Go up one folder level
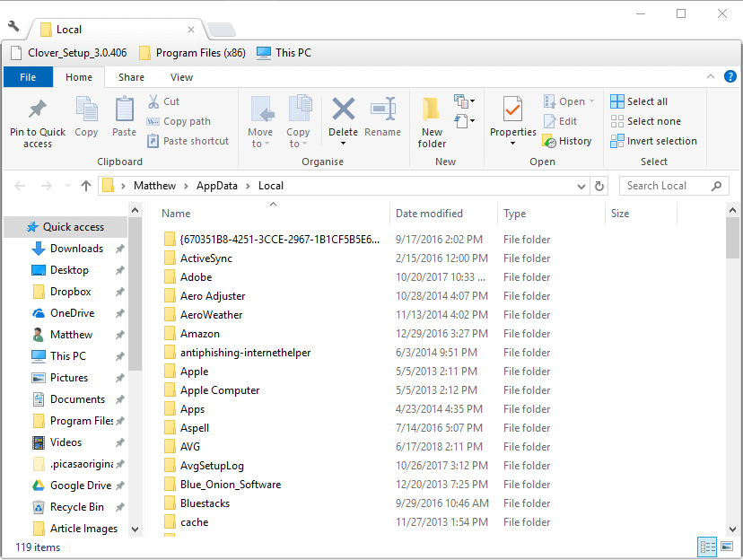 (86, 186)
